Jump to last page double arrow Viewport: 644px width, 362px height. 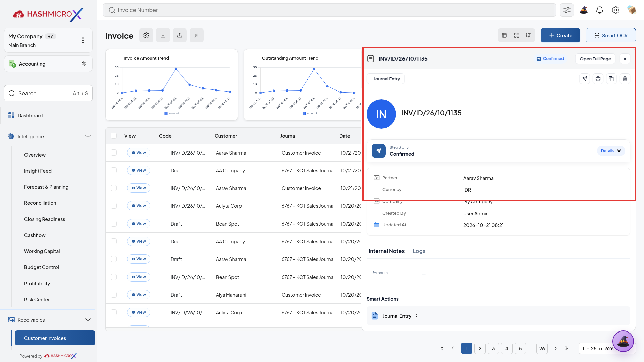(567, 348)
